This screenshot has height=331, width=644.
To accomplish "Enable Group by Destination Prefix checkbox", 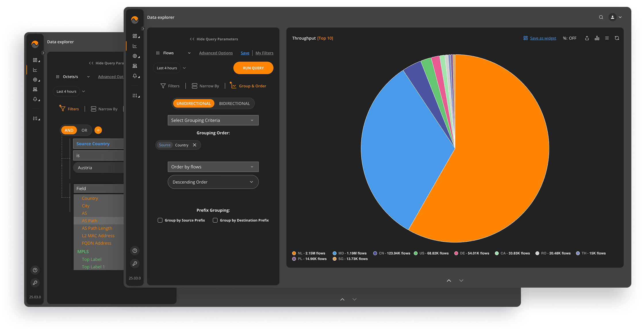I will click(215, 220).
